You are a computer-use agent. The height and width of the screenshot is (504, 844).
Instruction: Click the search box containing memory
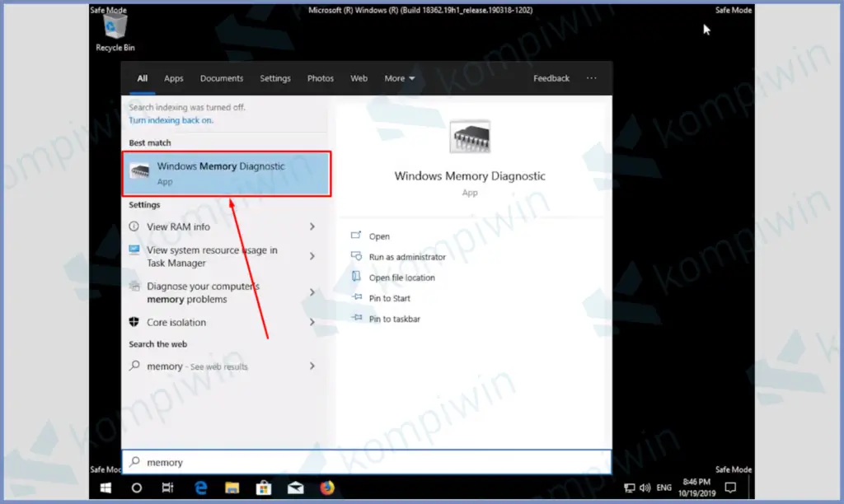pos(367,462)
